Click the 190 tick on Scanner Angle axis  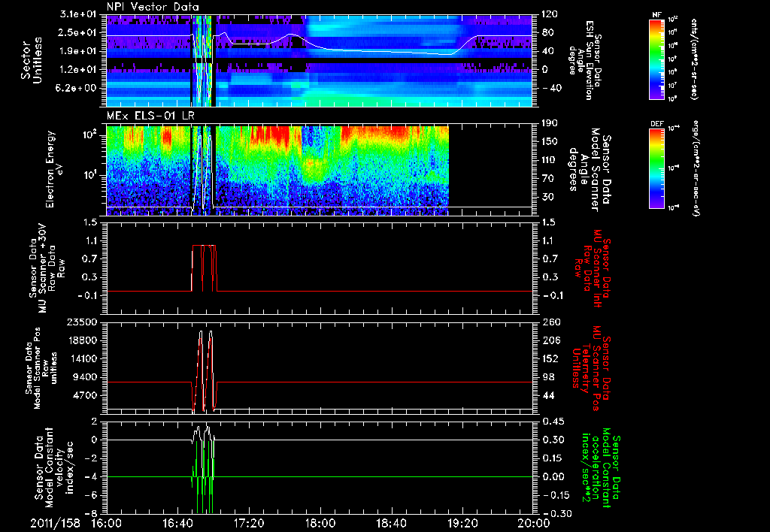[550, 123]
